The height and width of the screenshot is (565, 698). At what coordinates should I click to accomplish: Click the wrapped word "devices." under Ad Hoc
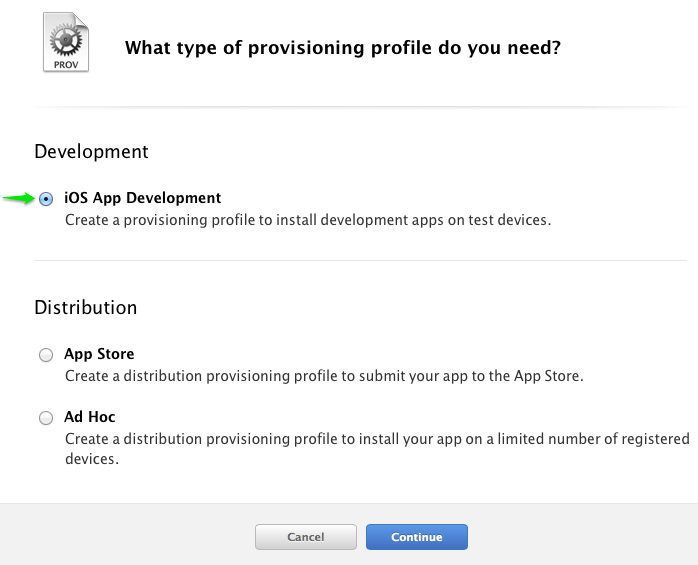(92, 459)
